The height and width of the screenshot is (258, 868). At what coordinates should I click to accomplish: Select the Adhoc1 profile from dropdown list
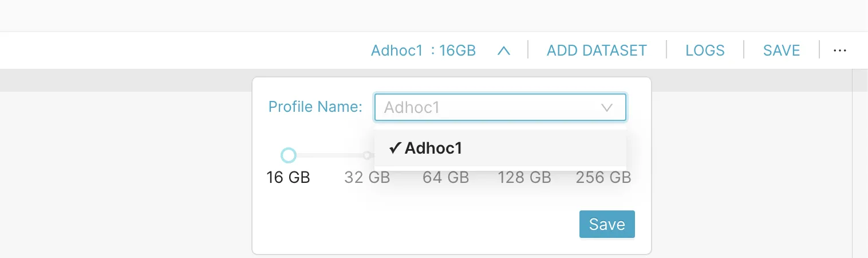point(500,148)
